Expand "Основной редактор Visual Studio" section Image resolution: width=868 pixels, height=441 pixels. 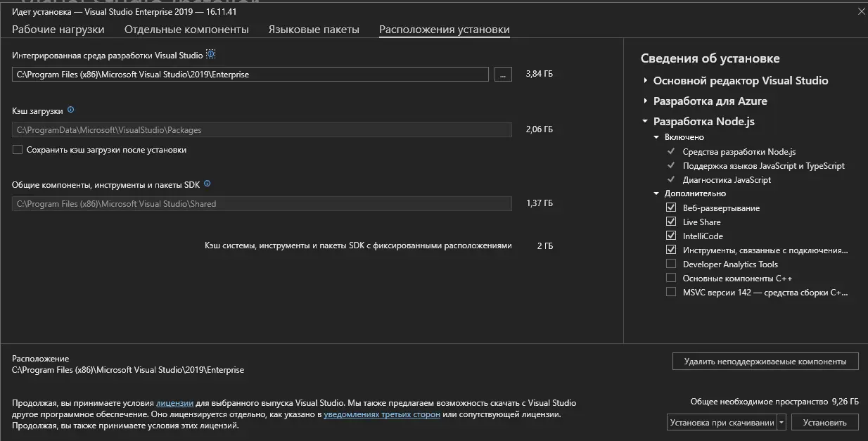645,81
